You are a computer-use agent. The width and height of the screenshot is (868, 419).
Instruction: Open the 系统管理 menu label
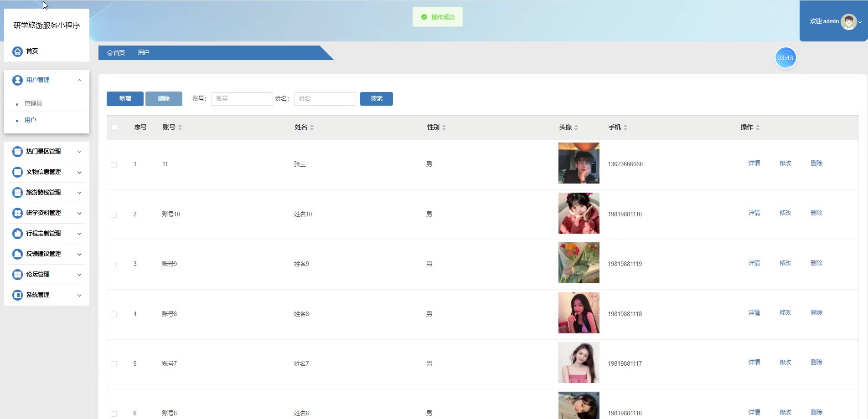tap(38, 295)
